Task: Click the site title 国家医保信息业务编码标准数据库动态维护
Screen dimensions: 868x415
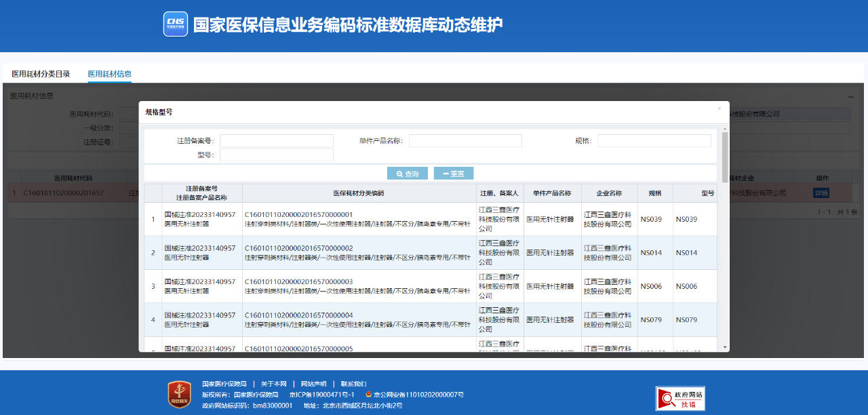Action: pyautogui.click(x=348, y=25)
